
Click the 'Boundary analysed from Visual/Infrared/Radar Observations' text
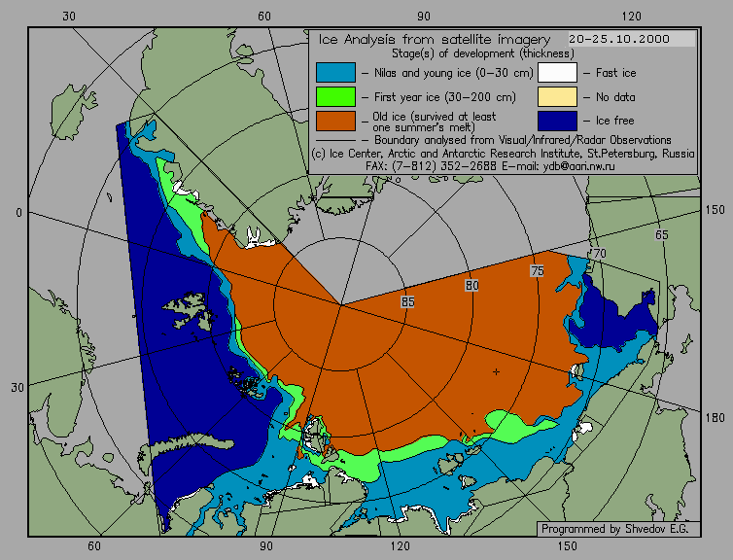click(523, 140)
